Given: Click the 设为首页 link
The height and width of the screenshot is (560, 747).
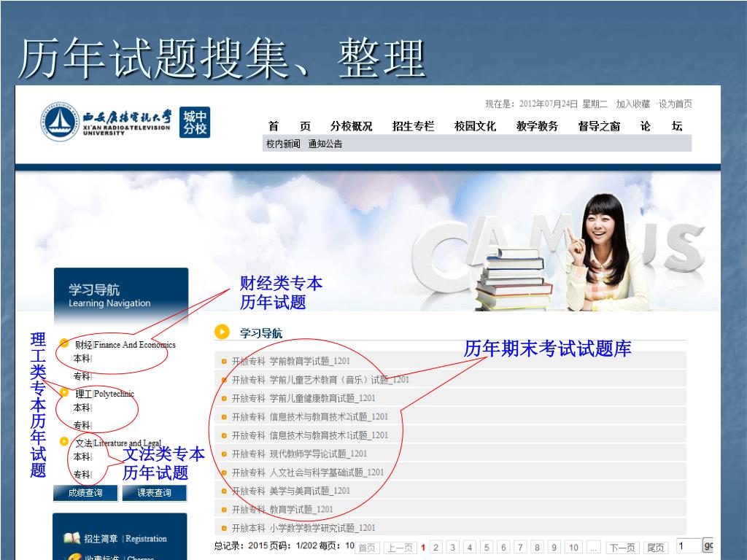Looking at the screenshot, I should pyautogui.click(x=675, y=104).
